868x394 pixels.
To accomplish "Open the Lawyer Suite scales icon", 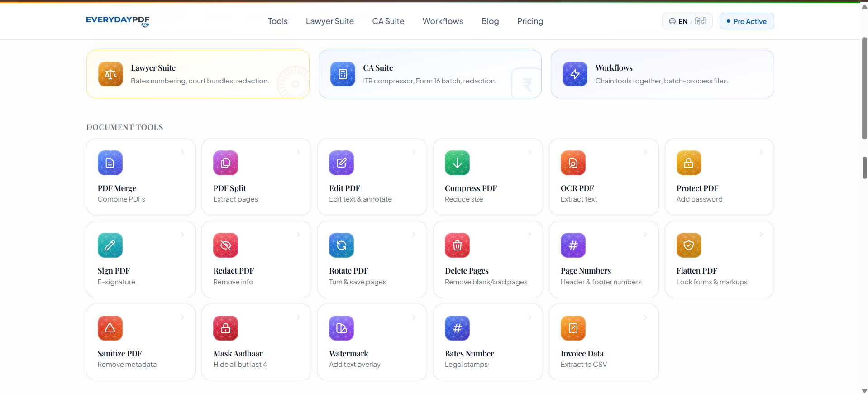I will (x=110, y=74).
